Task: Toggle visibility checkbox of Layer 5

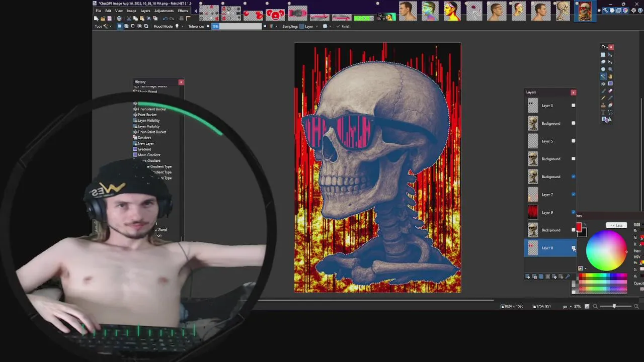Action: (x=574, y=141)
